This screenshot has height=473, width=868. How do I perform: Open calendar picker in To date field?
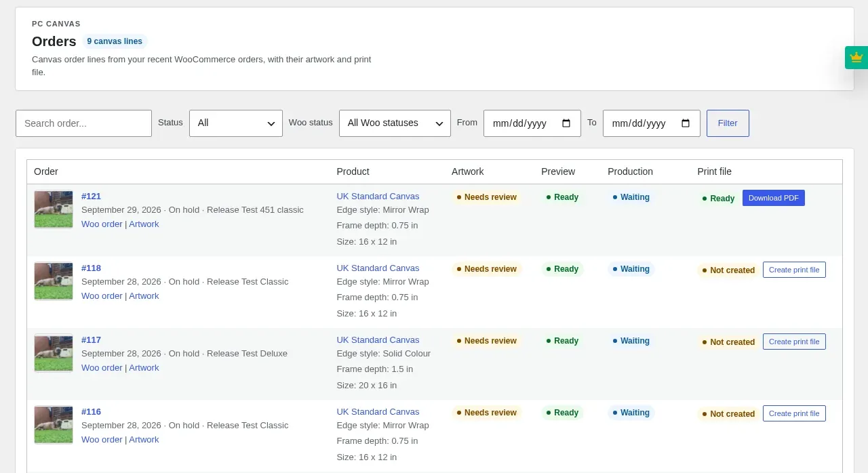click(686, 123)
